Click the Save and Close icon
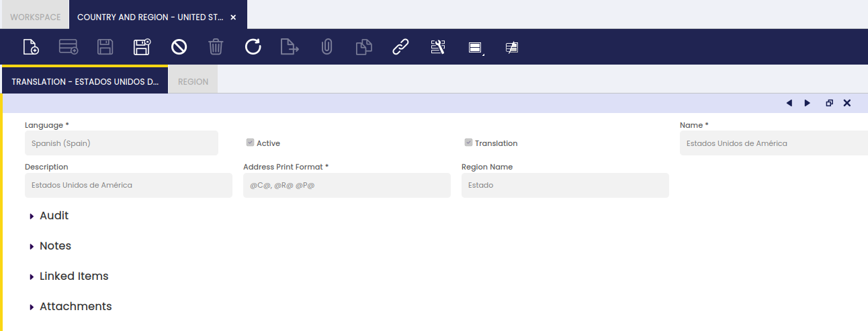 coord(142,47)
